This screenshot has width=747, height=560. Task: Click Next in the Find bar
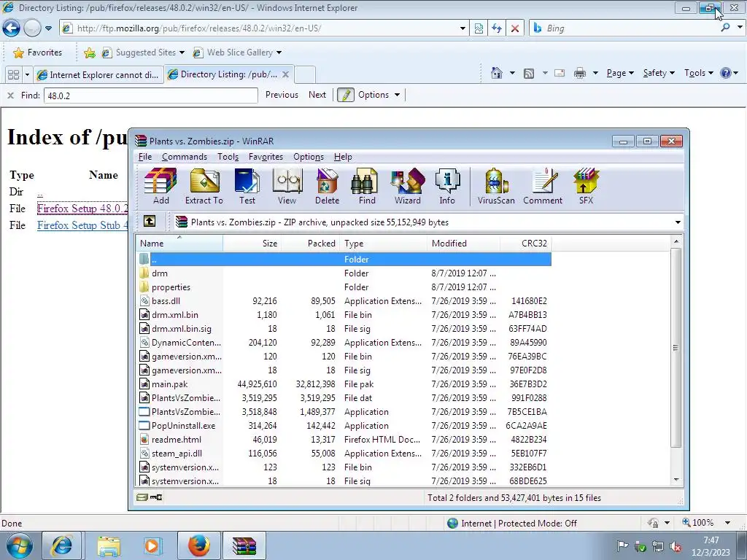[x=317, y=95]
